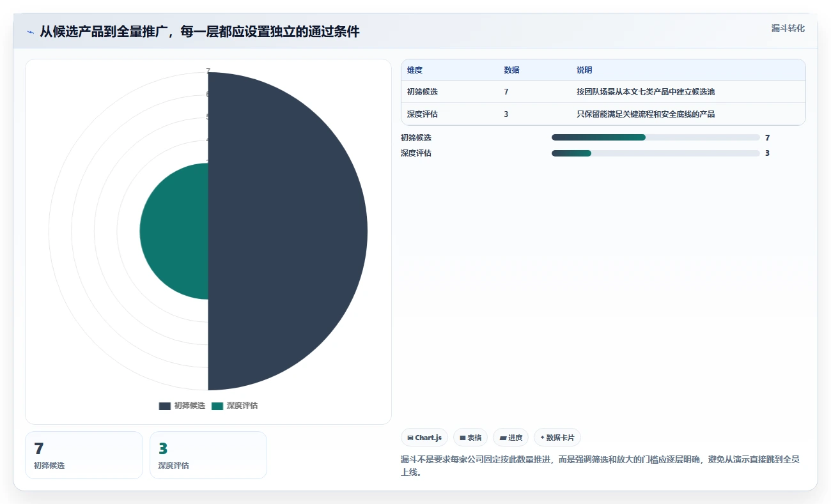831x504 pixels.
Task: Click table value 7 in 初筛候选 row
Action: [506, 92]
